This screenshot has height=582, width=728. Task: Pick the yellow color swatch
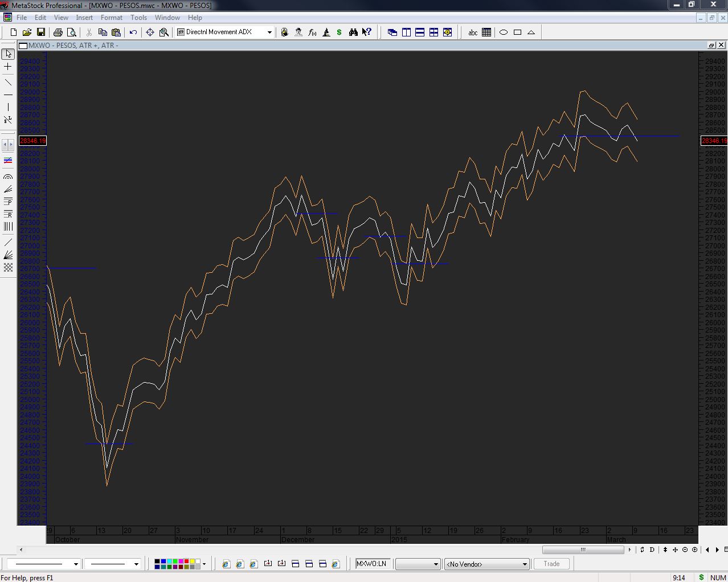192,561
